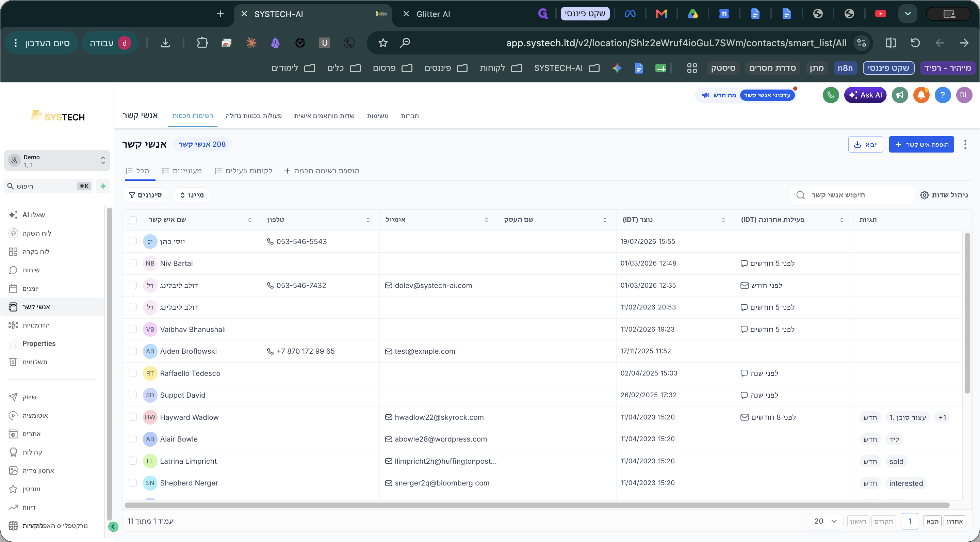
Task: Select the Latrina Limpricht row checkbox
Action: [x=132, y=461]
